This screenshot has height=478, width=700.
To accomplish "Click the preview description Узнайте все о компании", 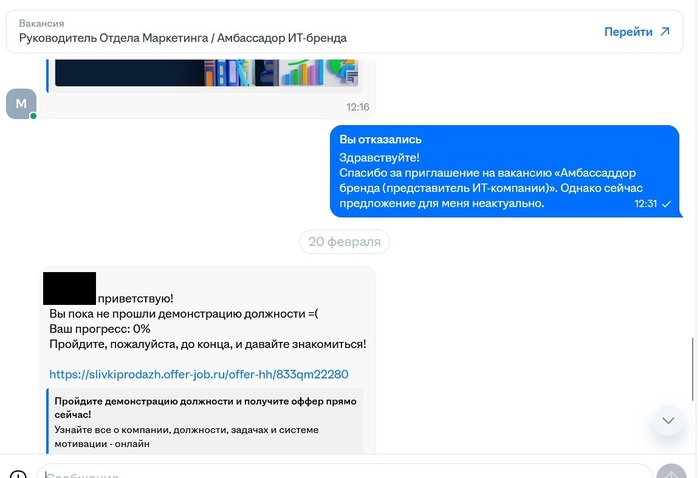I will 187,436.
